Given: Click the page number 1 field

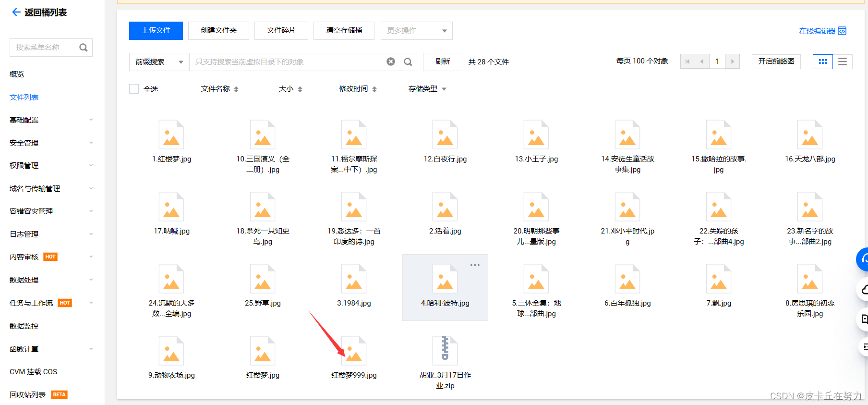Looking at the screenshot, I should tap(717, 61).
